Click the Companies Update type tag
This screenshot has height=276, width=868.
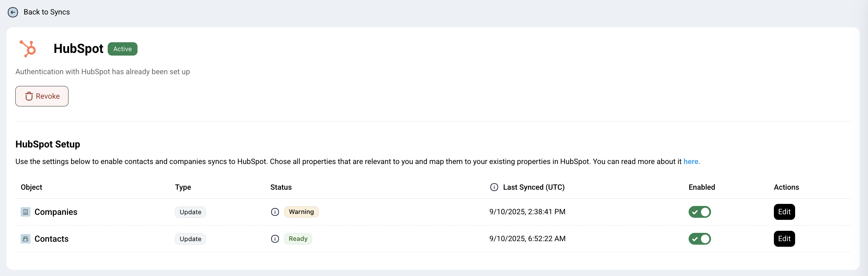[x=190, y=212]
